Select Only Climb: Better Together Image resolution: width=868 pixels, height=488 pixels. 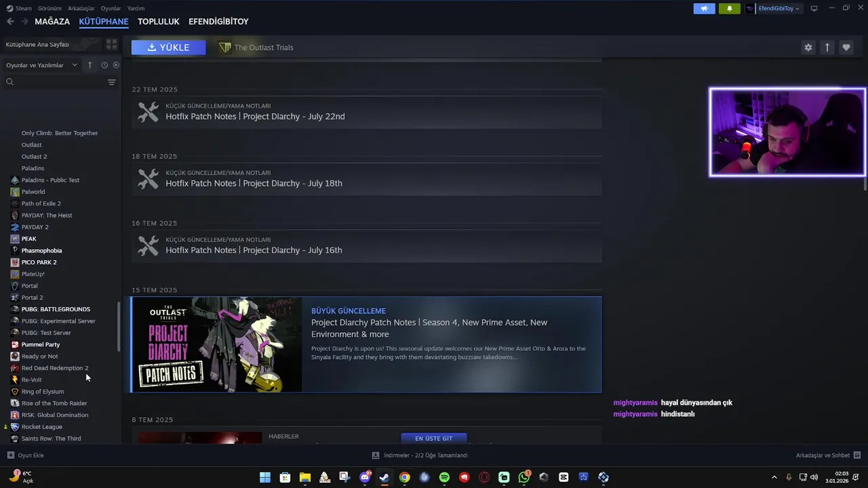point(60,133)
